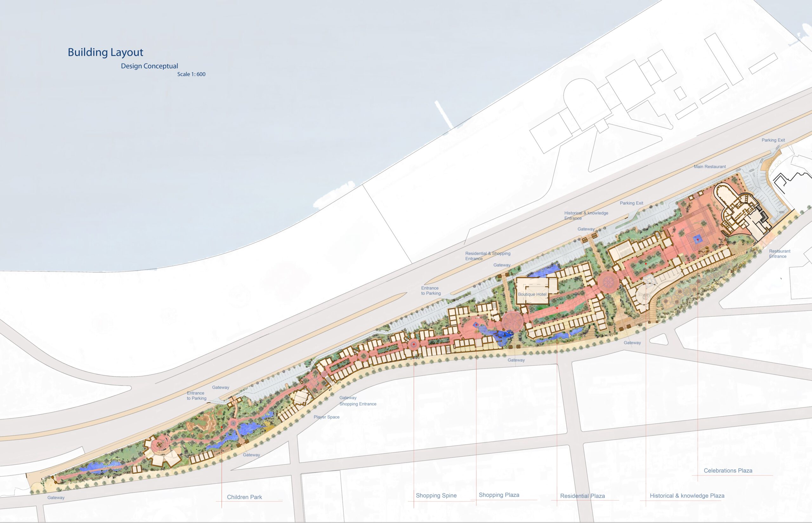Viewport: 812px width, 525px height.
Task: Click the Shopping Spine label
Action: click(436, 495)
